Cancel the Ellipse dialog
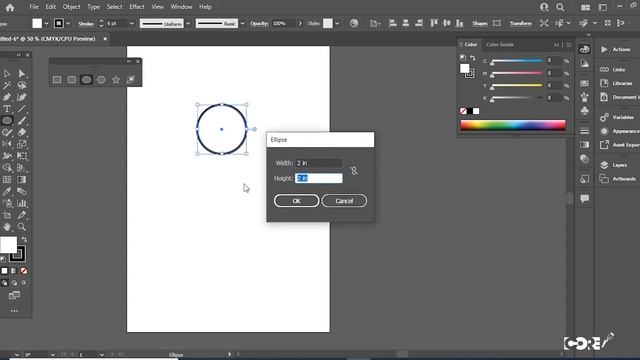 tap(344, 200)
